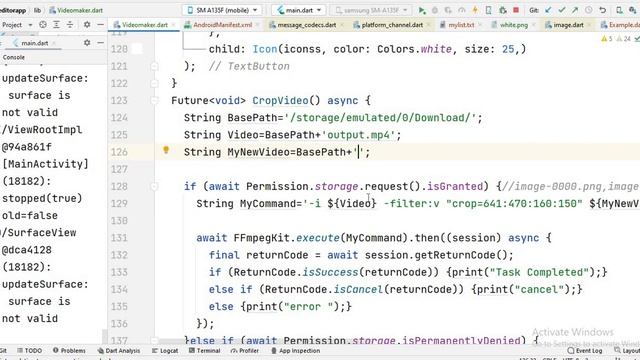This screenshot has height=360, width=640.
Task: Open samsung SM-A135F target dropdown
Action: pyautogui.click(x=371, y=10)
